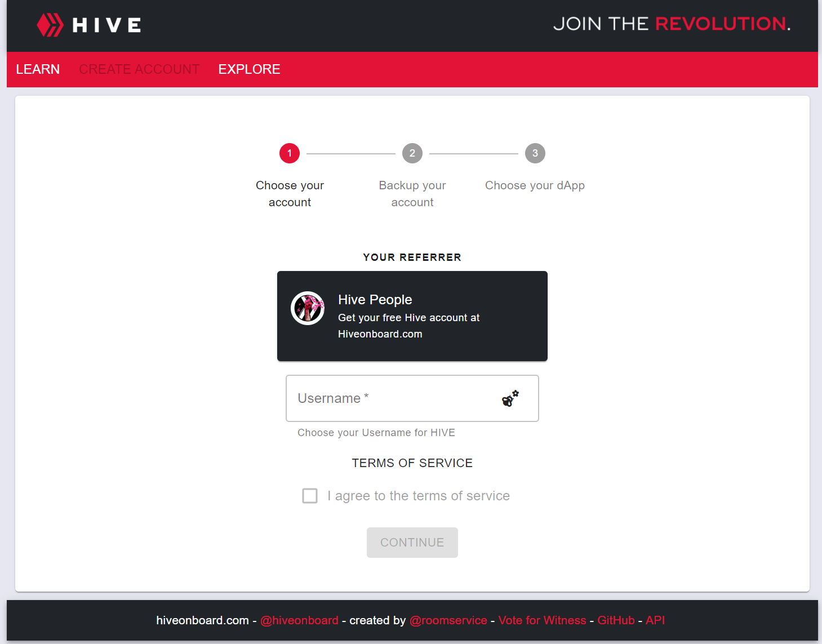Click the Hive People referrer avatar
Viewport: 822px width, 644px height.
pyautogui.click(x=308, y=308)
